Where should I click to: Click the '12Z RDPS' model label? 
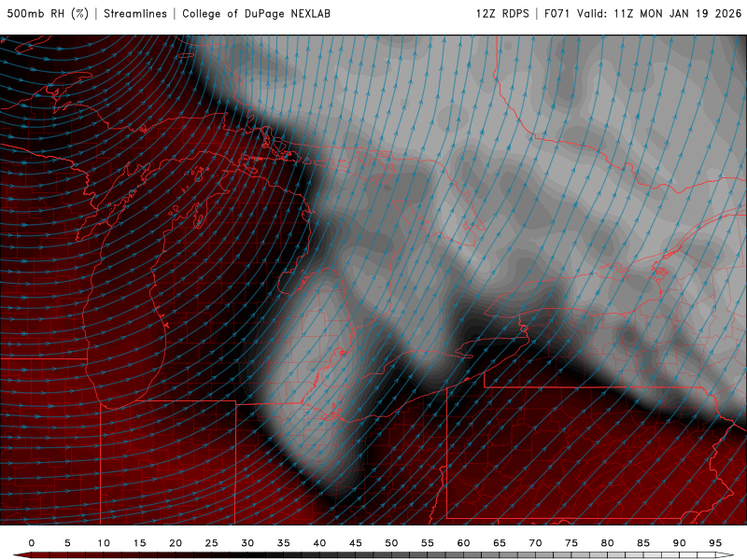click(502, 14)
